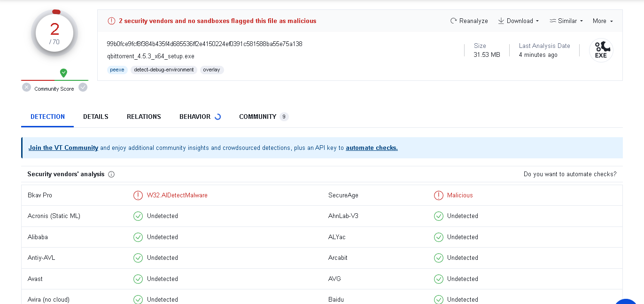
Task: Vote negative with the community score X button
Action: [x=27, y=87]
